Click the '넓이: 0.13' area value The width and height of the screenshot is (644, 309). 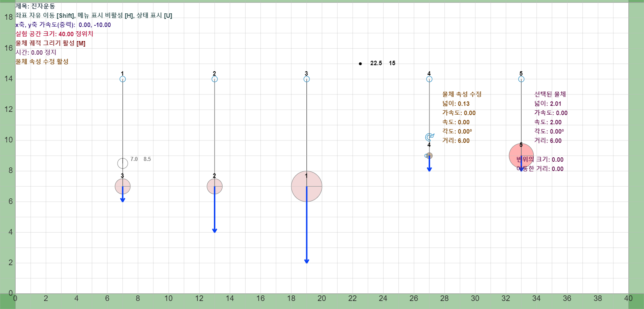[x=456, y=103]
